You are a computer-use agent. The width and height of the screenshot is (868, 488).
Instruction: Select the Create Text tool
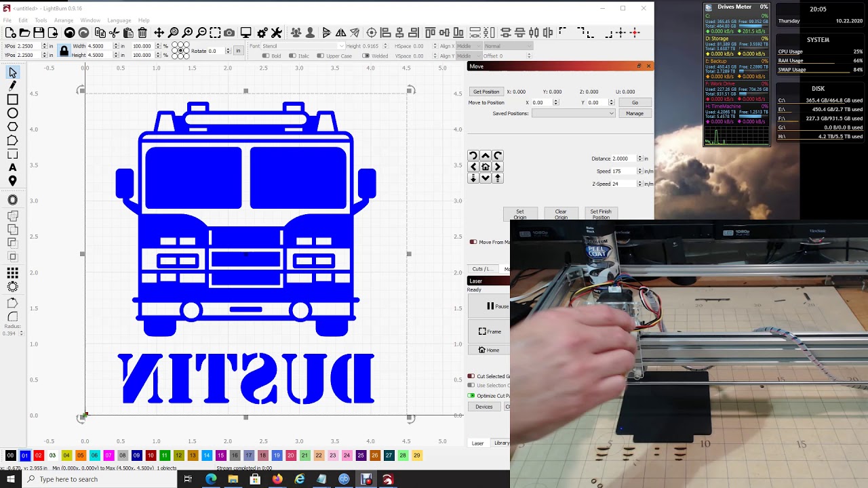pos(12,167)
